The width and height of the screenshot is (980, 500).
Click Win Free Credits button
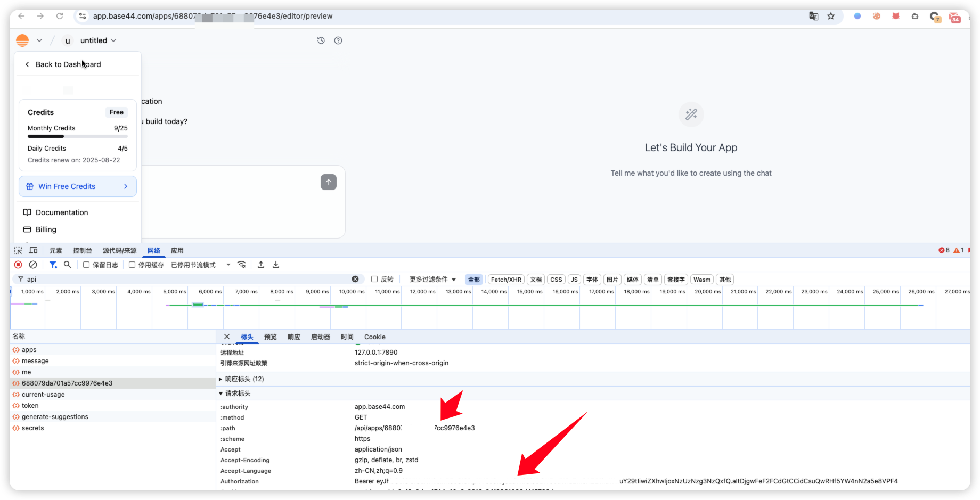pos(78,186)
